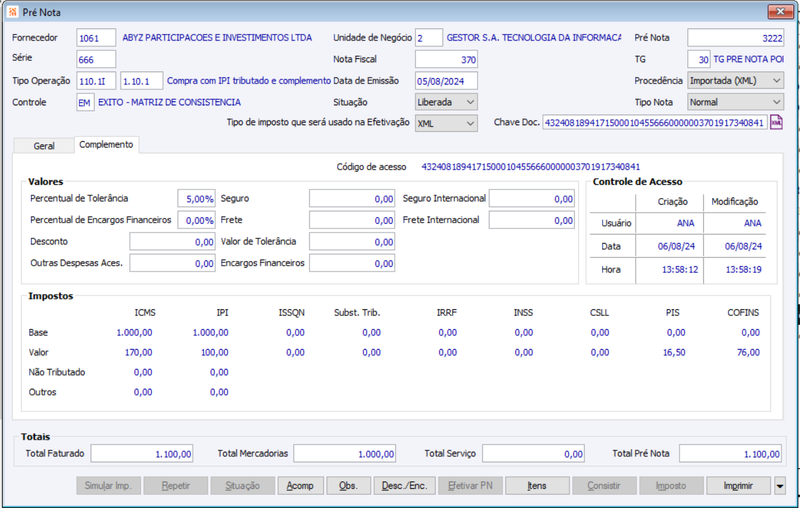Image resolution: width=800 pixels, height=508 pixels.
Task: Select the Desconto value field
Action: point(172,242)
